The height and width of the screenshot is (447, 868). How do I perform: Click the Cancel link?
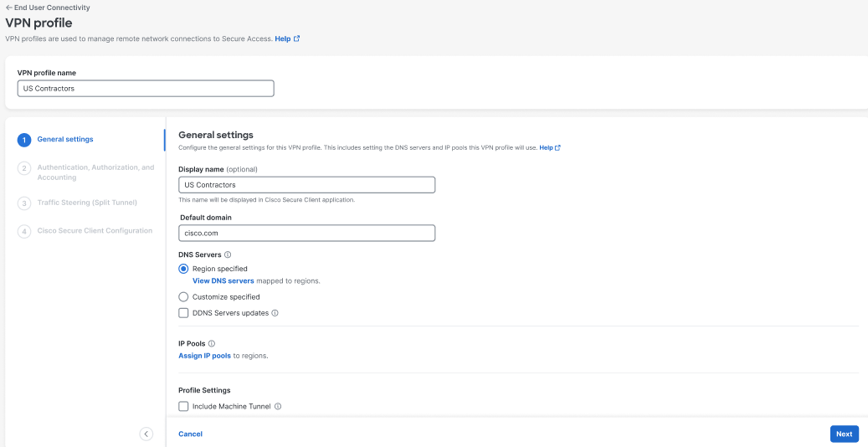[x=191, y=434]
